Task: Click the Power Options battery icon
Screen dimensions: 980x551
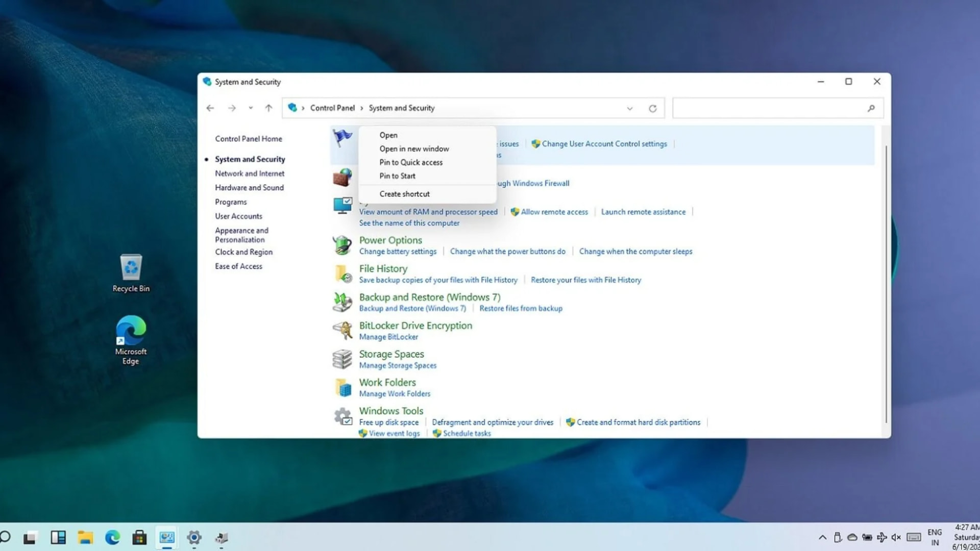Action: pos(342,245)
